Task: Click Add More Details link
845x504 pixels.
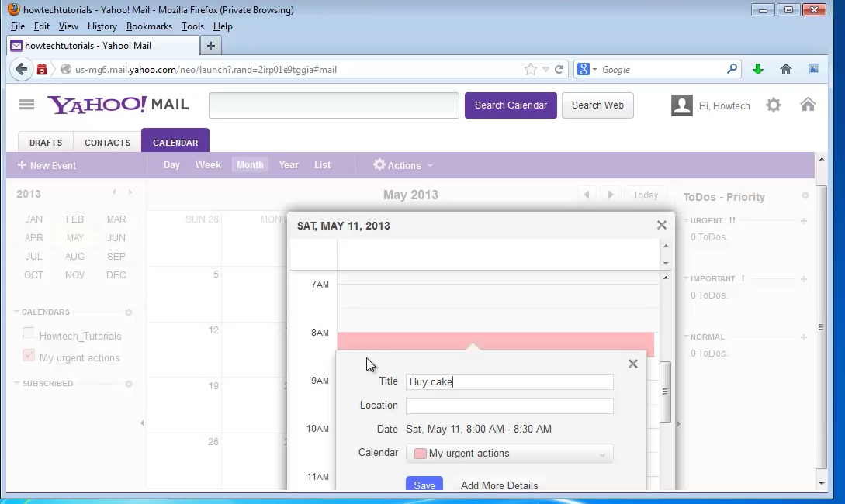Action: tap(500, 485)
